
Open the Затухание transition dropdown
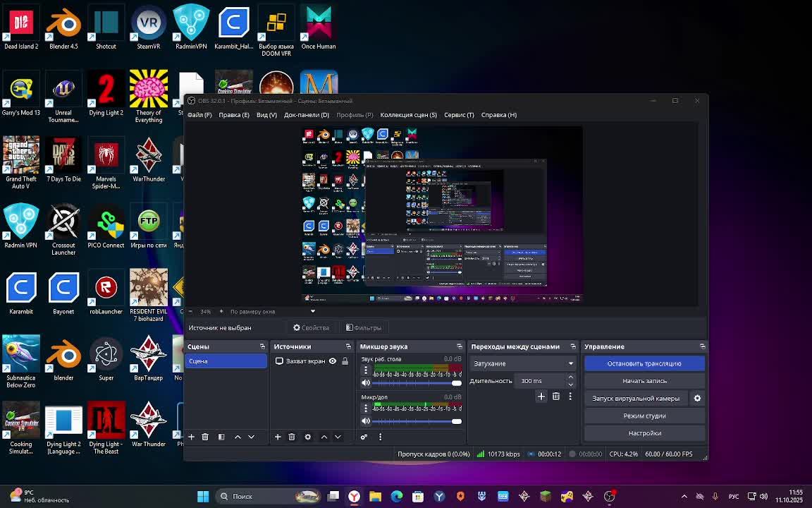point(522,363)
